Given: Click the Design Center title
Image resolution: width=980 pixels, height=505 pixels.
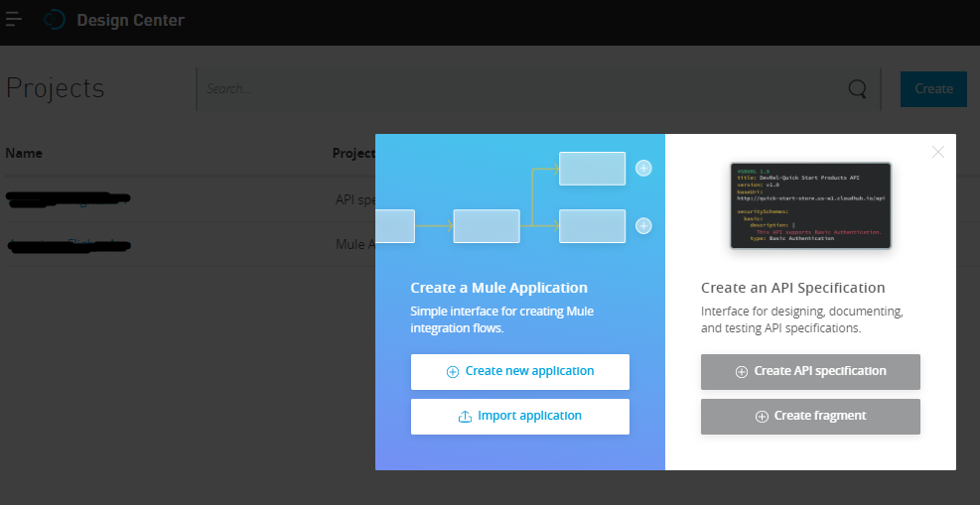Looking at the screenshot, I should [130, 20].
